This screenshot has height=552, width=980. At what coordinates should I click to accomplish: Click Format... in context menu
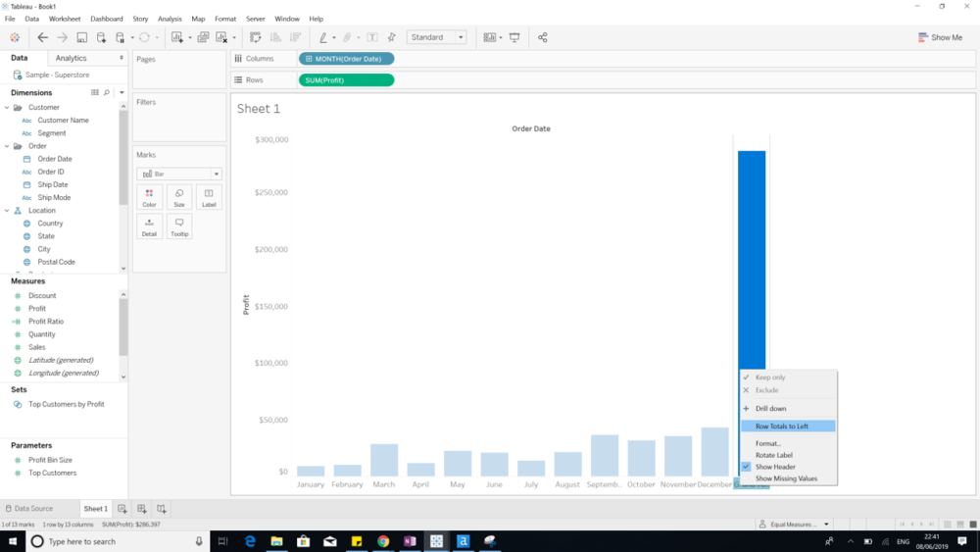(768, 443)
